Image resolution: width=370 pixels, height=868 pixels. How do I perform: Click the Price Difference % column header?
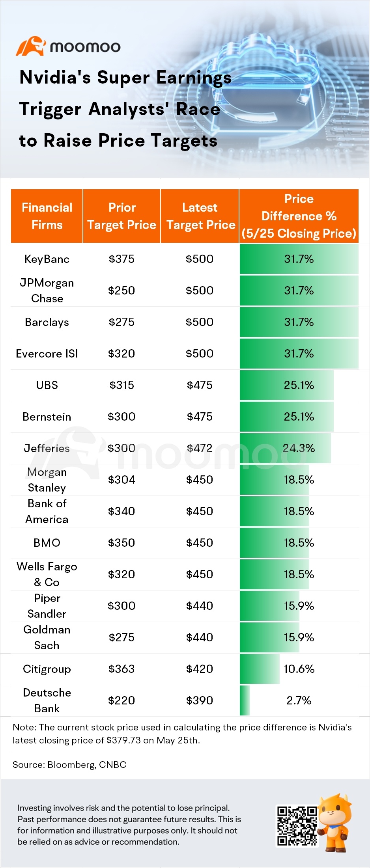click(x=299, y=216)
